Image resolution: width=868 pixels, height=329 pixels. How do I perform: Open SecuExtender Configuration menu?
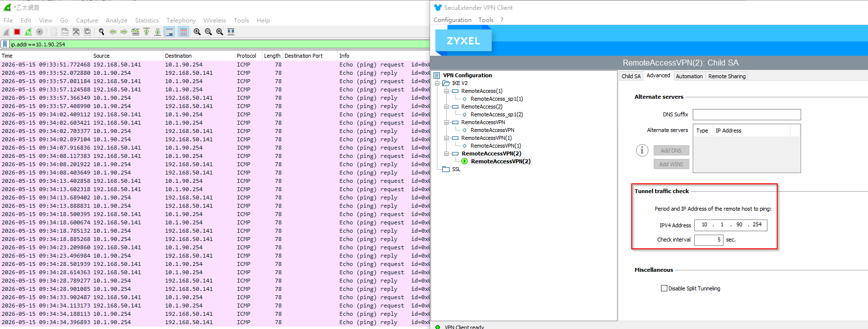[x=453, y=20]
